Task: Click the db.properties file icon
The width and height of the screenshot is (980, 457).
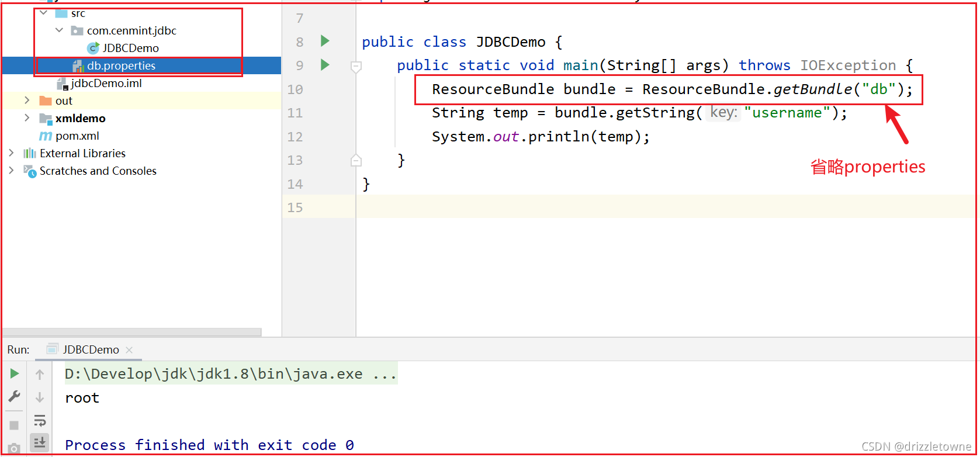Action: [x=78, y=65]
